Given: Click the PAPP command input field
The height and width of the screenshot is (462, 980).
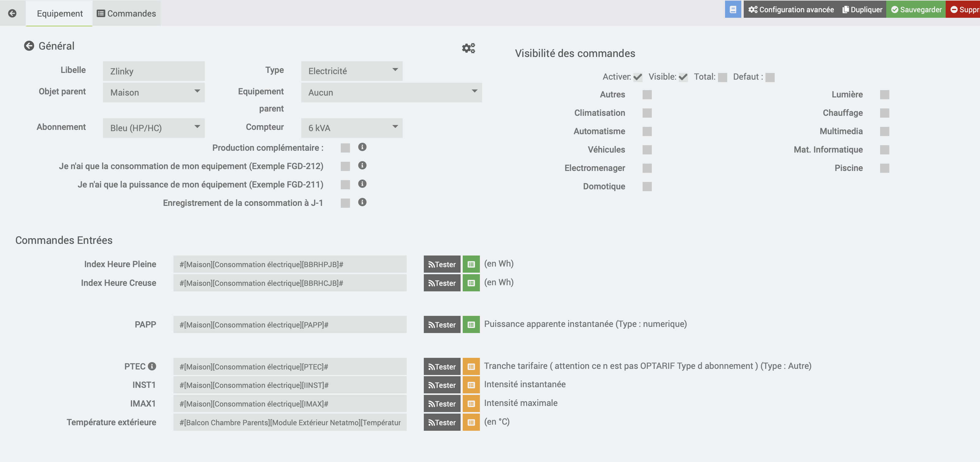Looking at the screenshot, I should [290, 325].
